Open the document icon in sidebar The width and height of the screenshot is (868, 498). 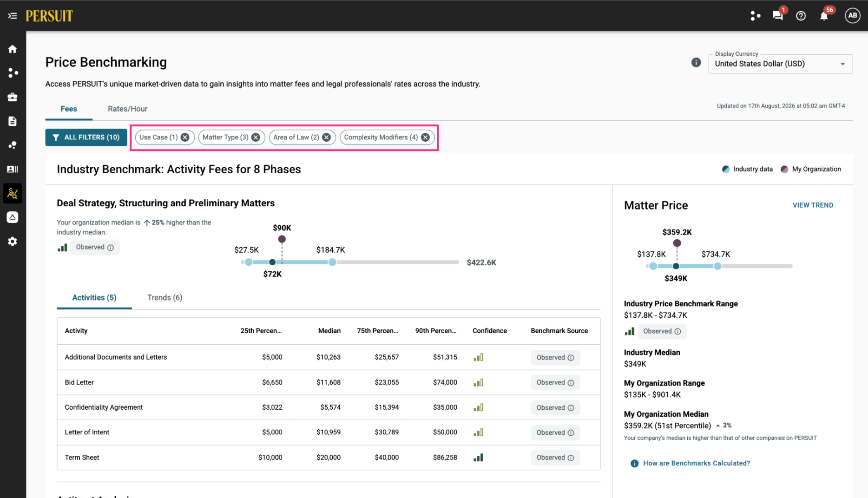[x=13, y=121]
